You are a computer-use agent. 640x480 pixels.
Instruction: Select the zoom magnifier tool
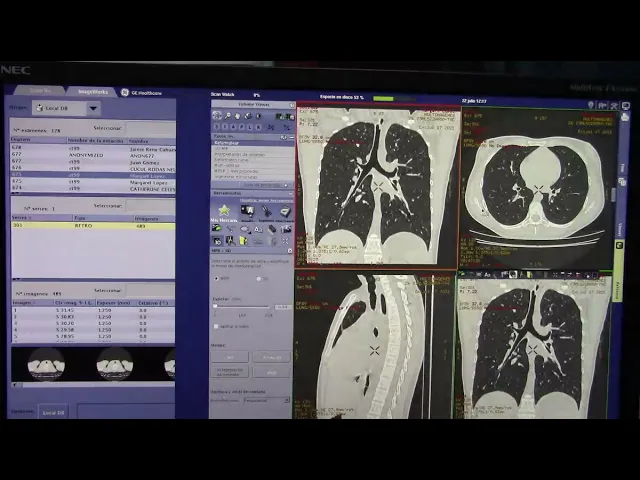(228, 116)
